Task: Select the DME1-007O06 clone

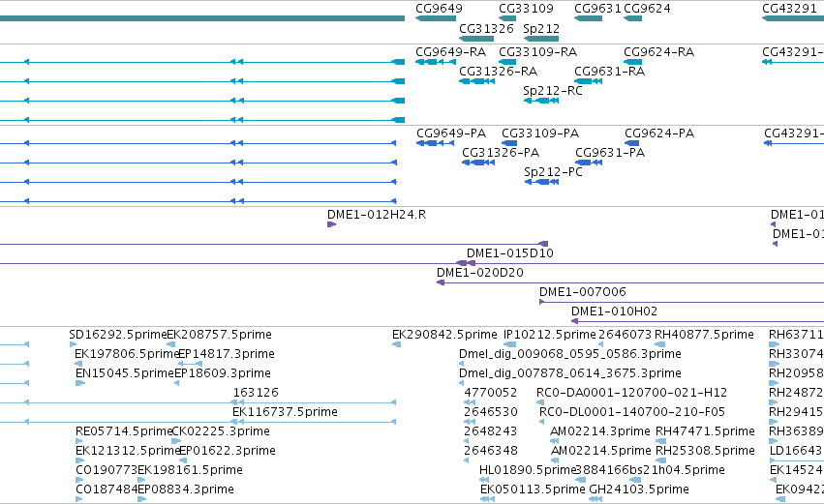Action: tap(582, 292)
